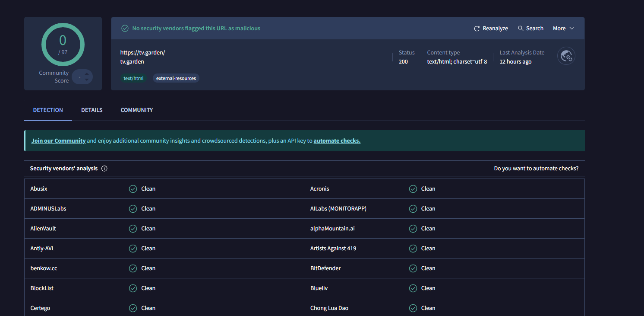
Task: Select the text/html tag
Action: click(x=134, y=78)
